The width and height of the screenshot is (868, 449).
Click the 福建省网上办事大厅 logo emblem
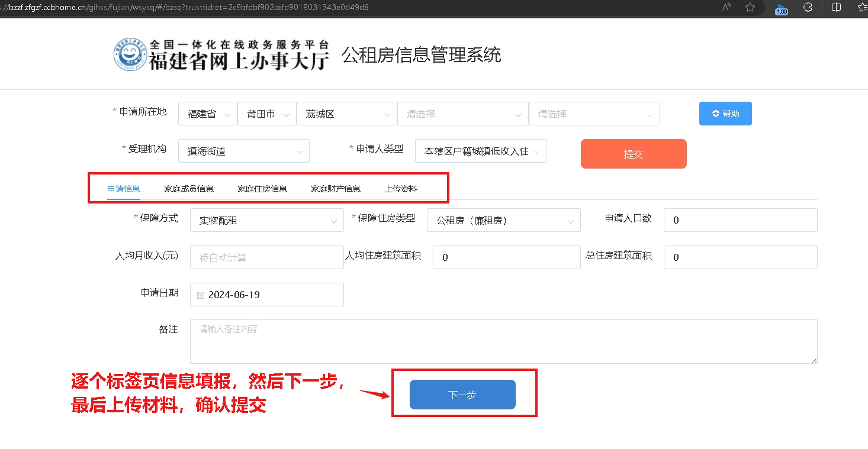point(129,54)
